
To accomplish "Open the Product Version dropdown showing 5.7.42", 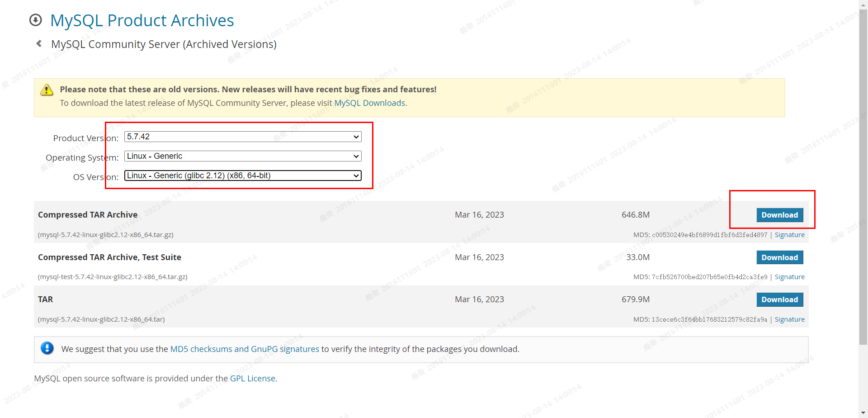I will click(243, 137).
